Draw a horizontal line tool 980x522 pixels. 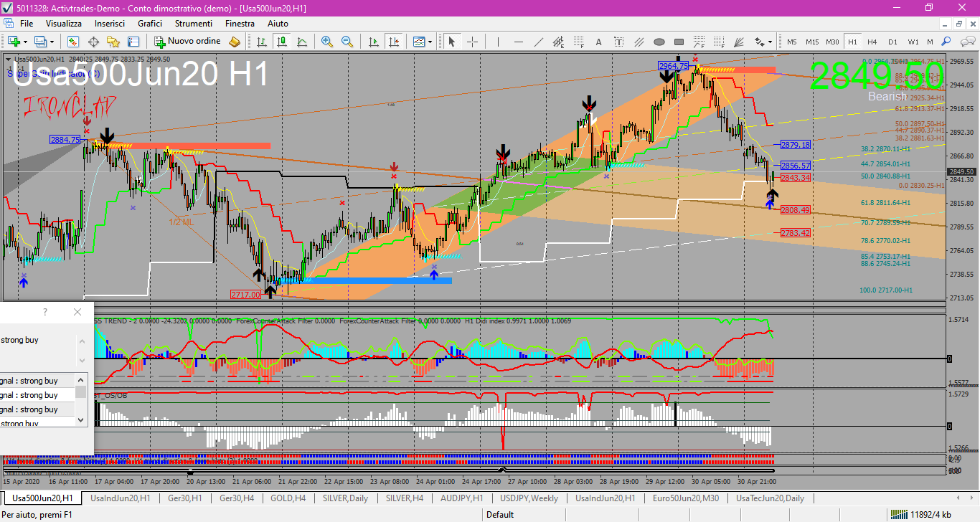point(519,42)
